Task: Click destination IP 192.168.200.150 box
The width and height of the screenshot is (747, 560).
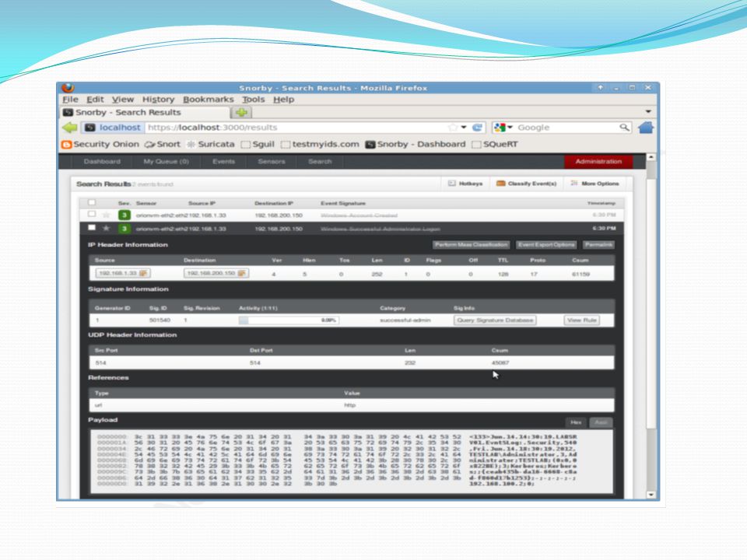Action: tap(216, 273)
